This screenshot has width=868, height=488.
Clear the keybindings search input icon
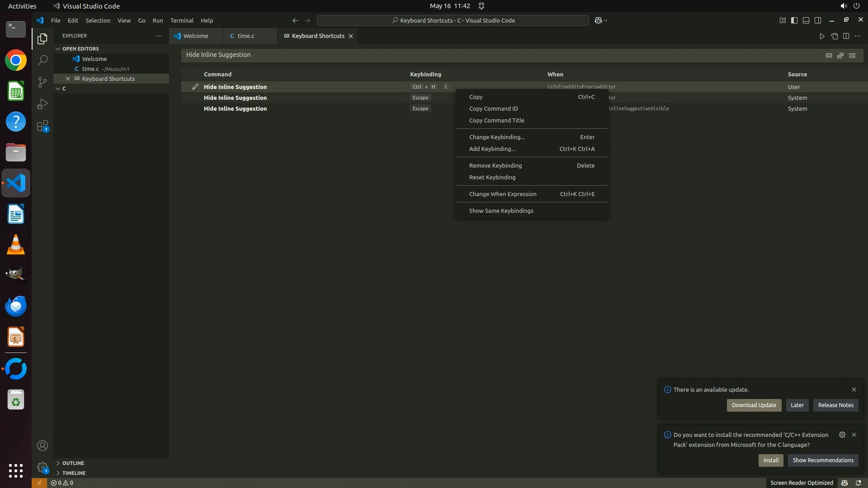(x=852, y=55)
